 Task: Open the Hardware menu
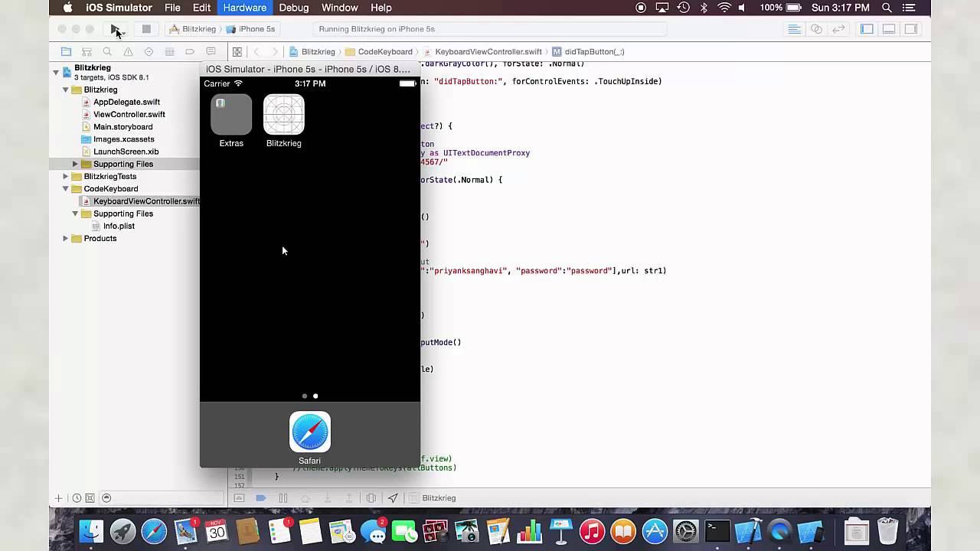tap(245, 8)
